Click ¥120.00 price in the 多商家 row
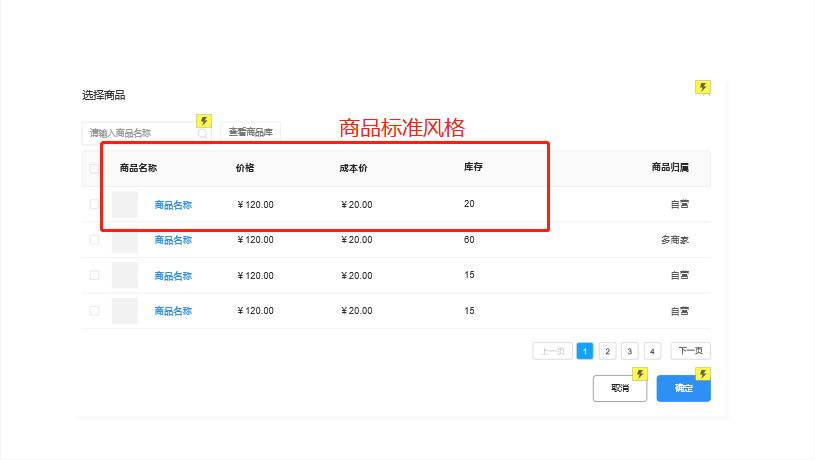Screen dimensions: 815x460 click(255, 240)
